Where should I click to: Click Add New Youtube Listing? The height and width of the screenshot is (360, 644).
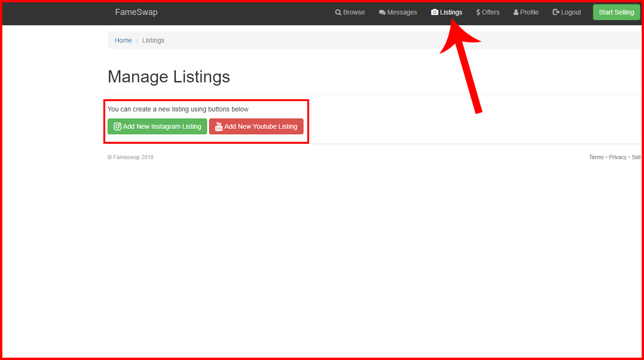click(x=256, y=126)
